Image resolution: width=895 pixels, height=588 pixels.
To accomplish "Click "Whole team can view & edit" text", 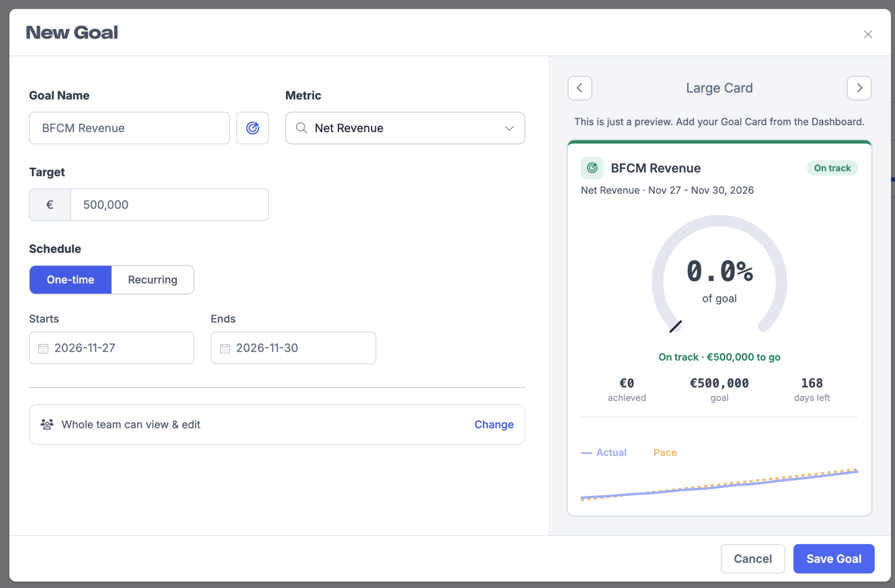I will (x=131, y=424).
